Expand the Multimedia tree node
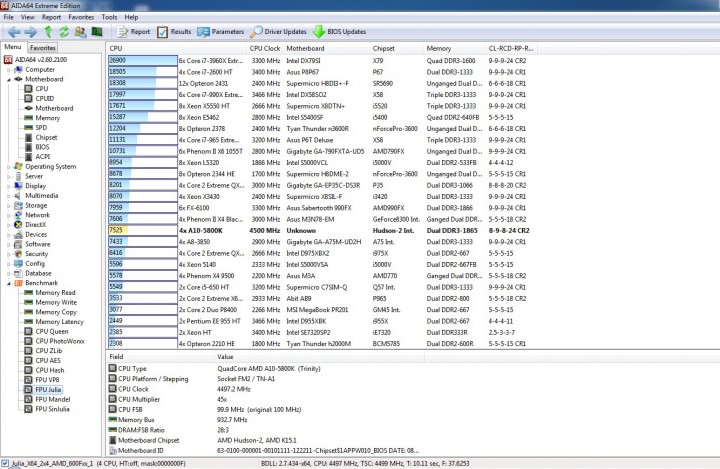Image resolution: width=720 pixels, height=469 pixels. click(8, 196)
